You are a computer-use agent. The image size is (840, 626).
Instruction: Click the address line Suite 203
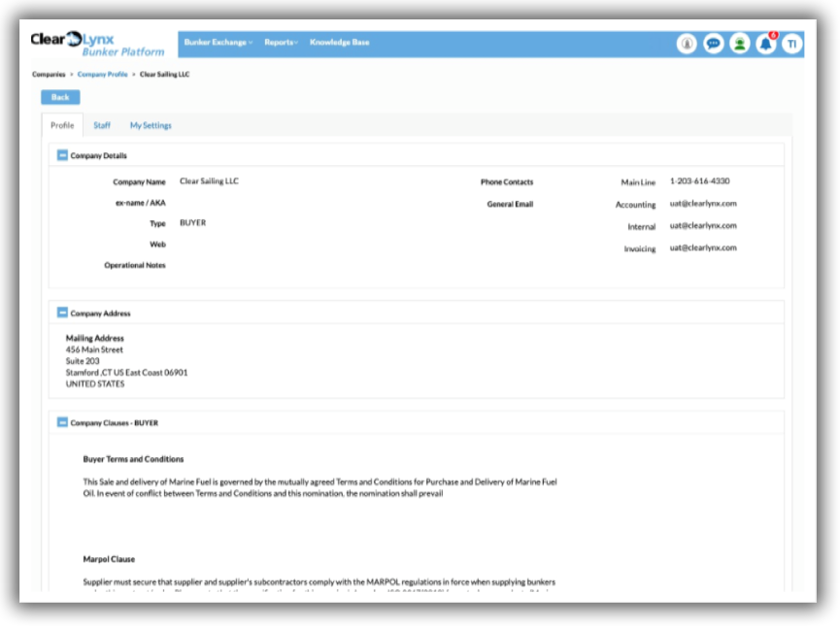tap(83, 361)
